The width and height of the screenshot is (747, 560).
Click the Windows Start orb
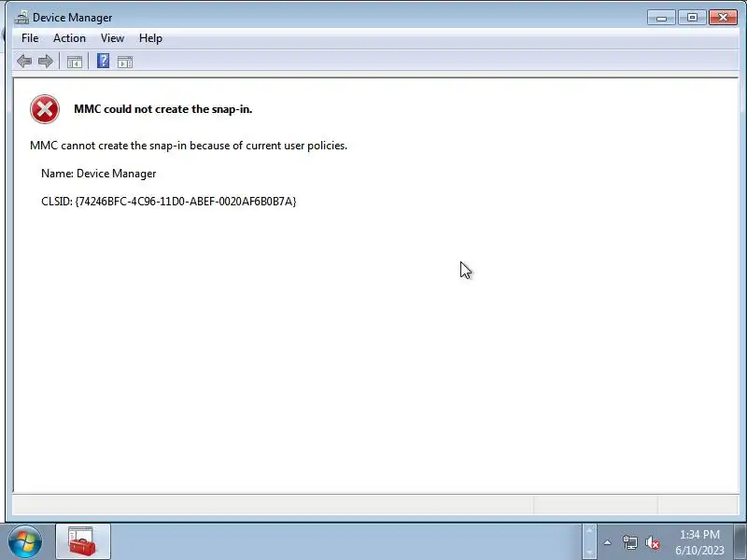click(x=25, y=542)
